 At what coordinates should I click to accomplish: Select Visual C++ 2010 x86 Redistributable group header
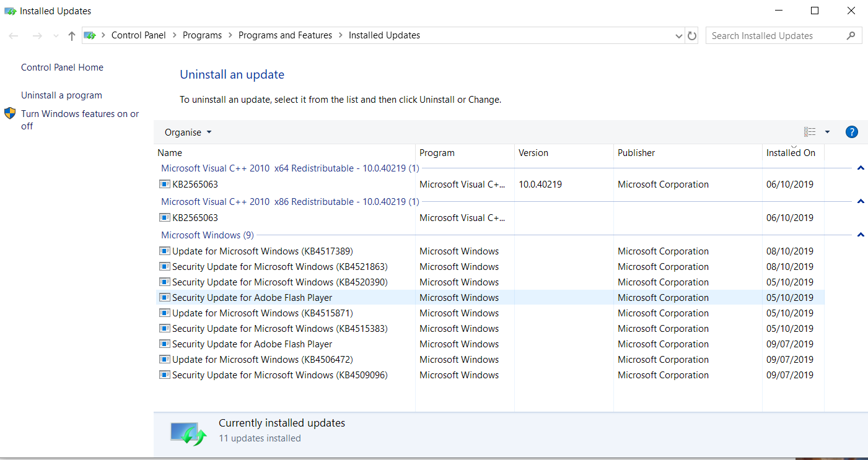click(x=290, y=202)
